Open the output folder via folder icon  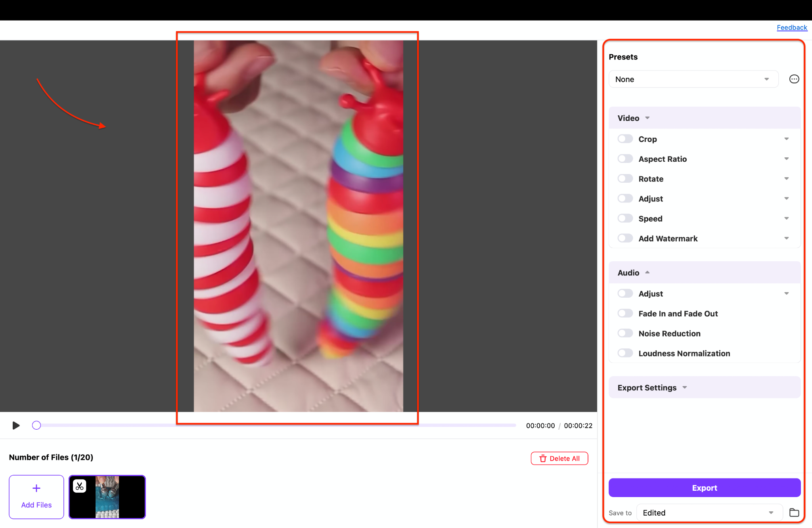point(794,513)
